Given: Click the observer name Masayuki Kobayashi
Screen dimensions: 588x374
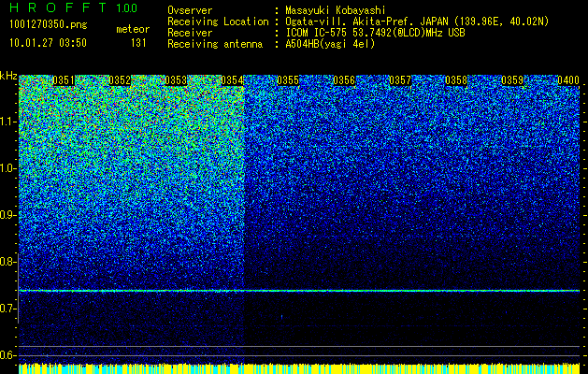Looking at the screenshot, I should click(336, 11).
